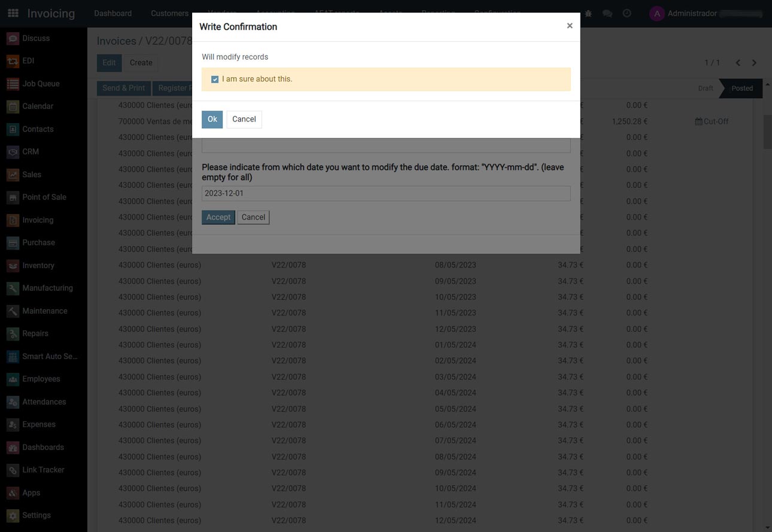Open the Expenses app

38,424
